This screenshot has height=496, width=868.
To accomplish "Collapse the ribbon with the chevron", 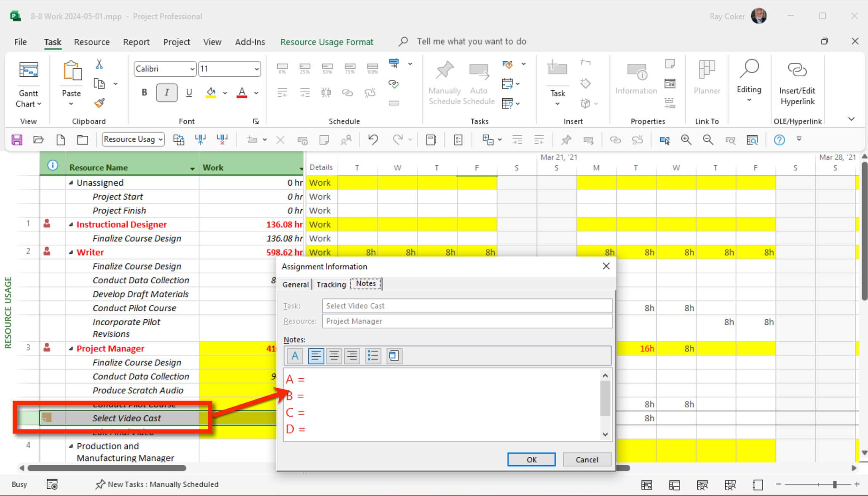I will tap(851, 119).
